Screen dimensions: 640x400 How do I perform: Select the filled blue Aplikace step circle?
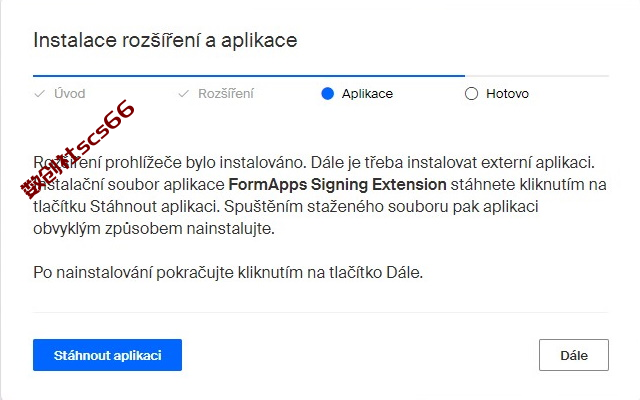327,93
